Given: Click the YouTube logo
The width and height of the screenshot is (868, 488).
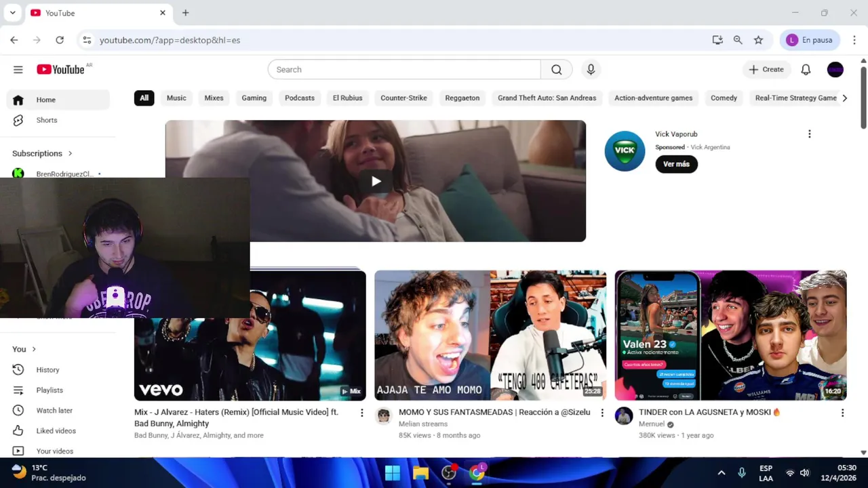Looking at the screenshot, I should point(60,69).
